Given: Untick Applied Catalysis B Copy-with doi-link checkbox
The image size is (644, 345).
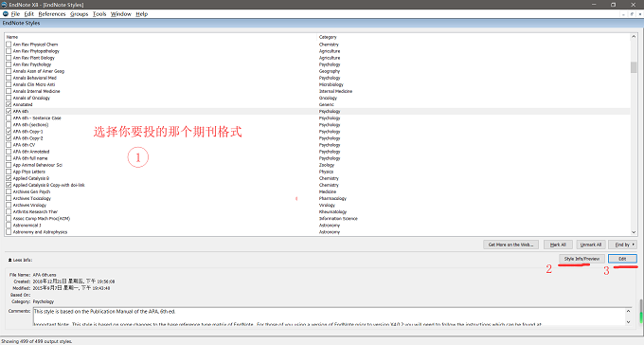Looking at the screenshot, I should 9,185.
